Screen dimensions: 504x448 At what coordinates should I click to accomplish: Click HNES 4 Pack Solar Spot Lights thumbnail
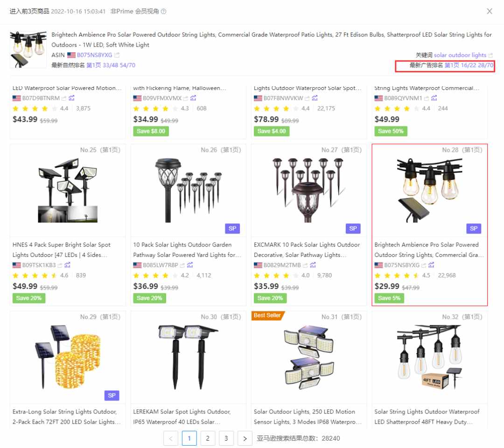click(x=68, y=191)
